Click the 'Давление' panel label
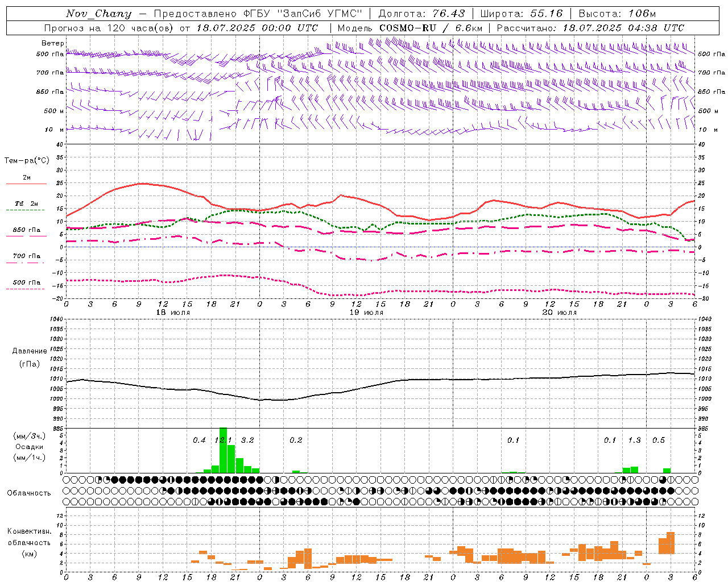The width and height of the screenshot is (728, 582). [30, 351]
